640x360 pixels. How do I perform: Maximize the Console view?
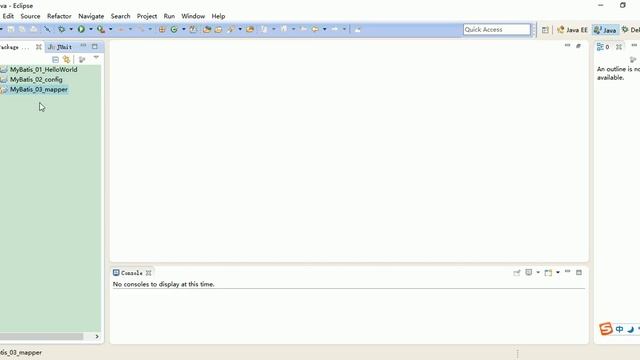579,272
